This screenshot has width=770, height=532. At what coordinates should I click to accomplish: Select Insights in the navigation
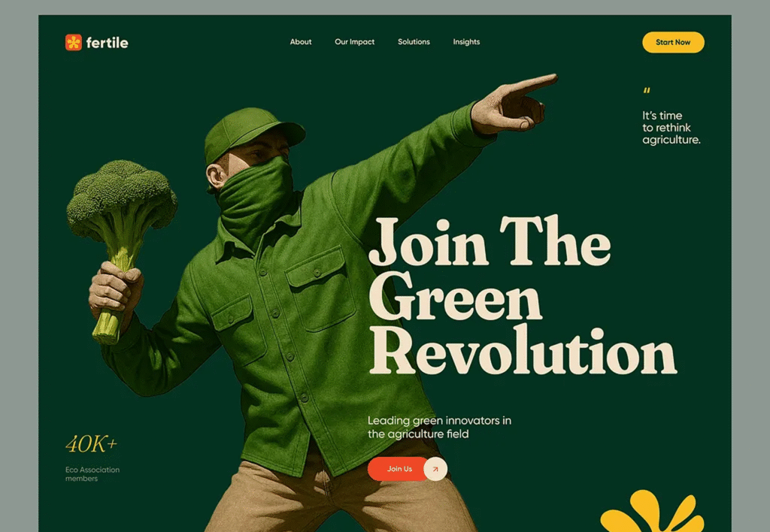click(466, 42)
